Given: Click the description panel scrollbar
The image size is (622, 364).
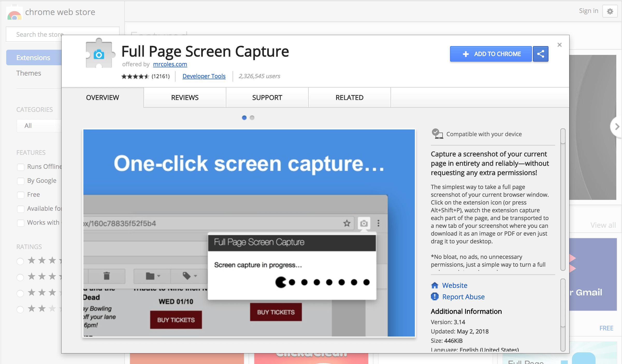Looking at the screenshot, I should coord(563,199).
